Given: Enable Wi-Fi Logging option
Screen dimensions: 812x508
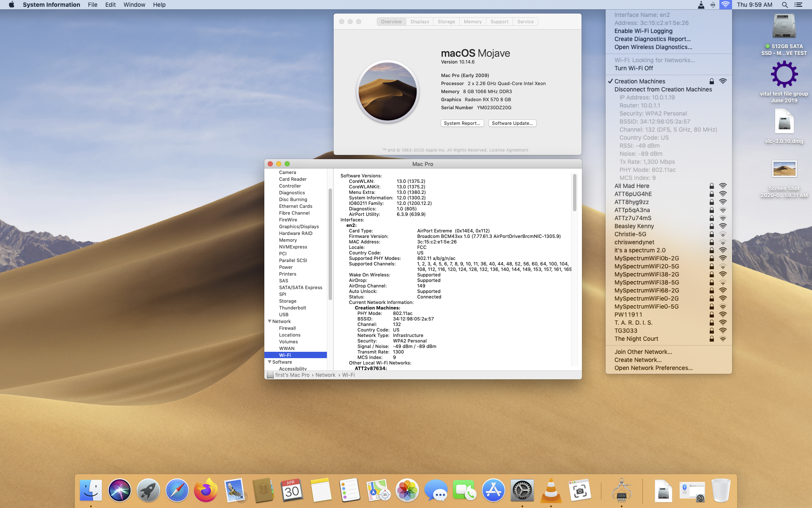Looking at the screenshot, I should click(643, 31).
